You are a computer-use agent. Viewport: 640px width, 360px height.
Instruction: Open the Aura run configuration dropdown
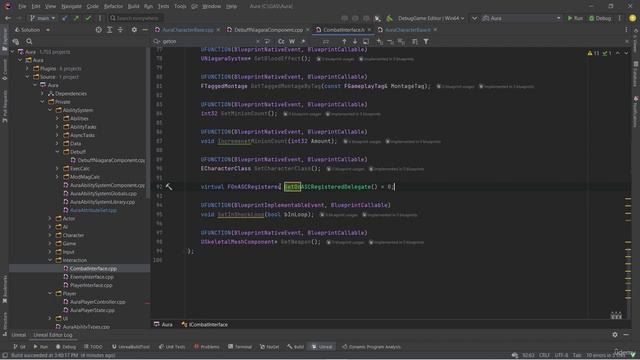[x=521, y=18]
